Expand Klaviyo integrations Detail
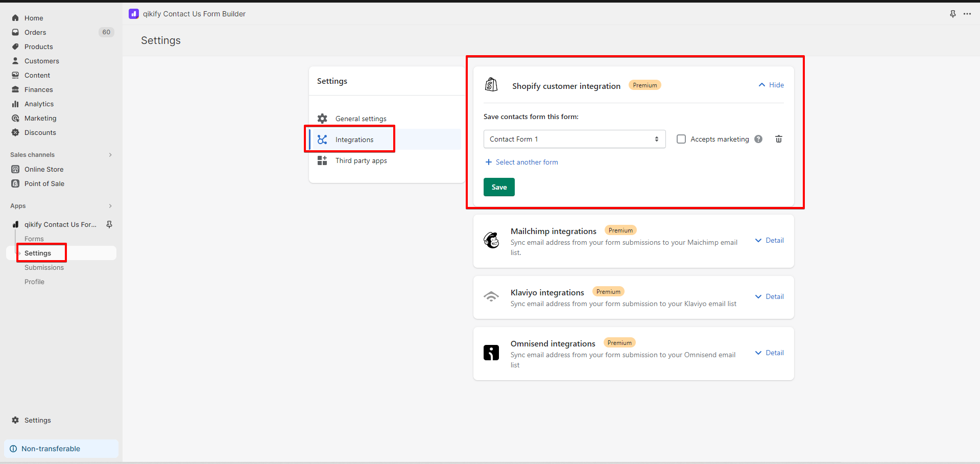Viewport: 980px width, 464px height. [769, 296]
